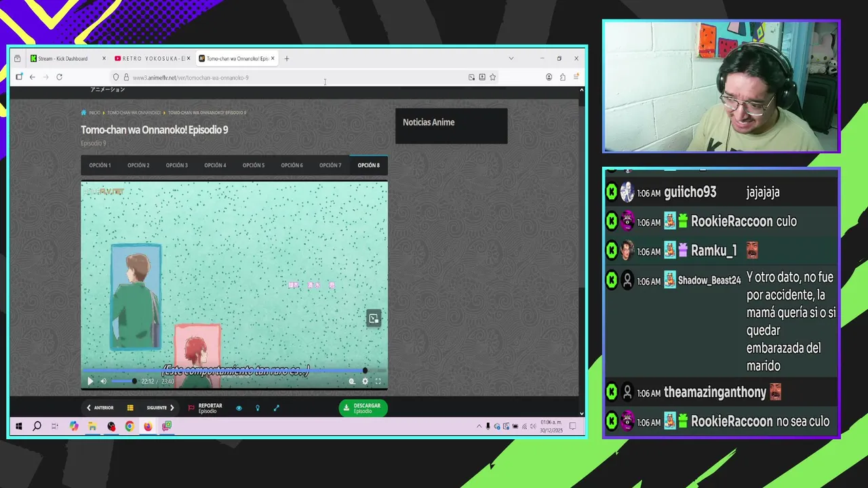Open the episode list grid icon
868x488 pixels.
click(x=130, y=408)
